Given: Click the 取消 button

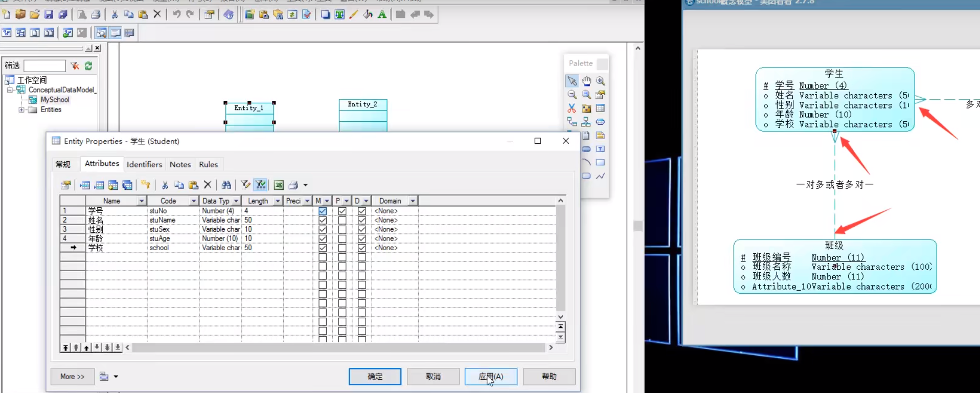Looking at the screenshot, I should point(433,377).
